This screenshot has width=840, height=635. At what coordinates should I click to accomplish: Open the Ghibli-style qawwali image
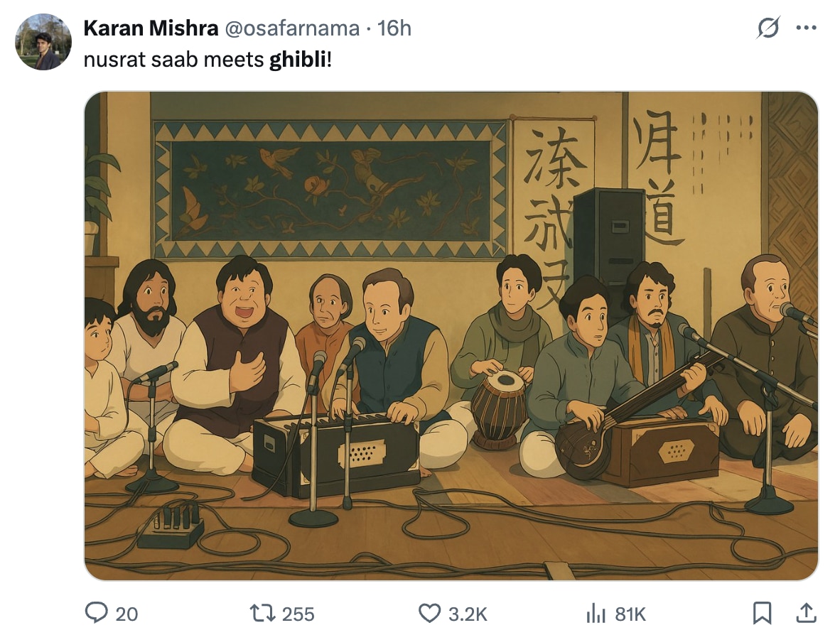(451, 335)
